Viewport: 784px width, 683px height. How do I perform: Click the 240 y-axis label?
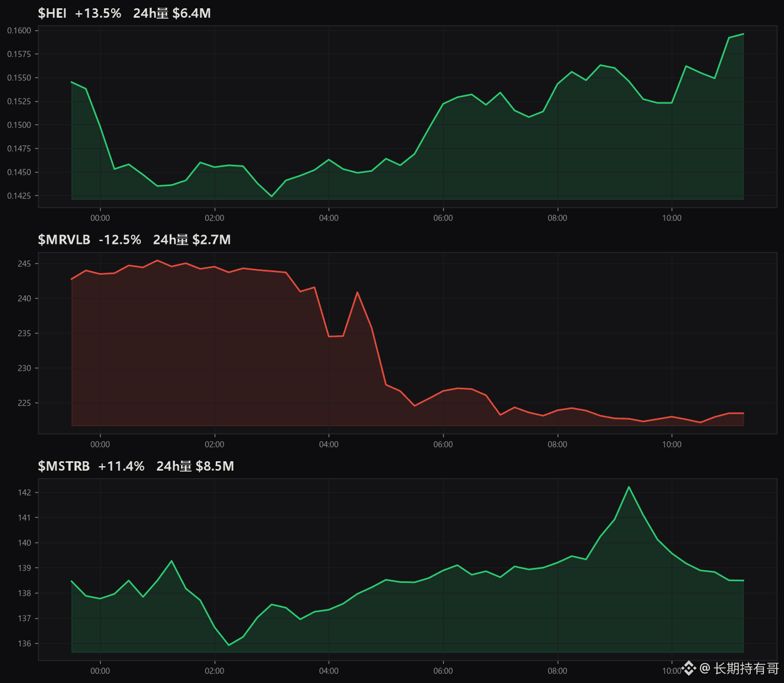click(24, 299)
